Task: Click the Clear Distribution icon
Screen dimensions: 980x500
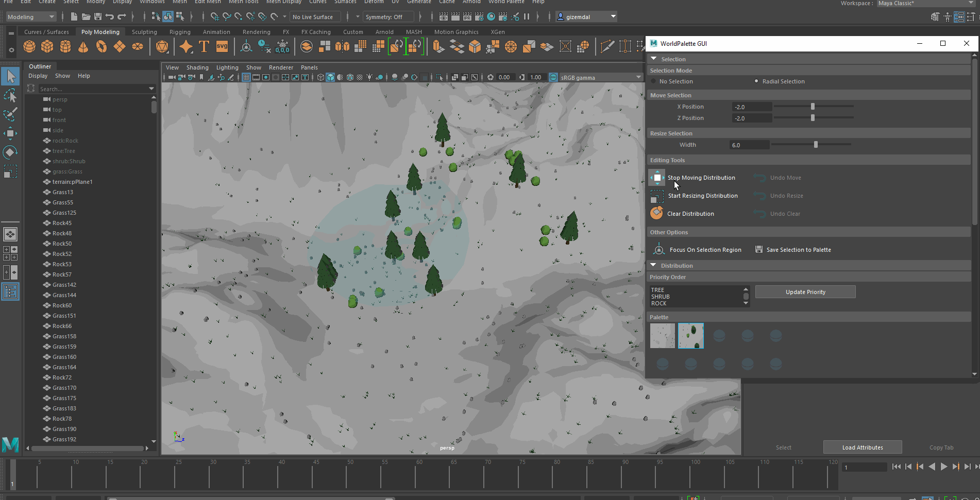Action: (656, 213)
